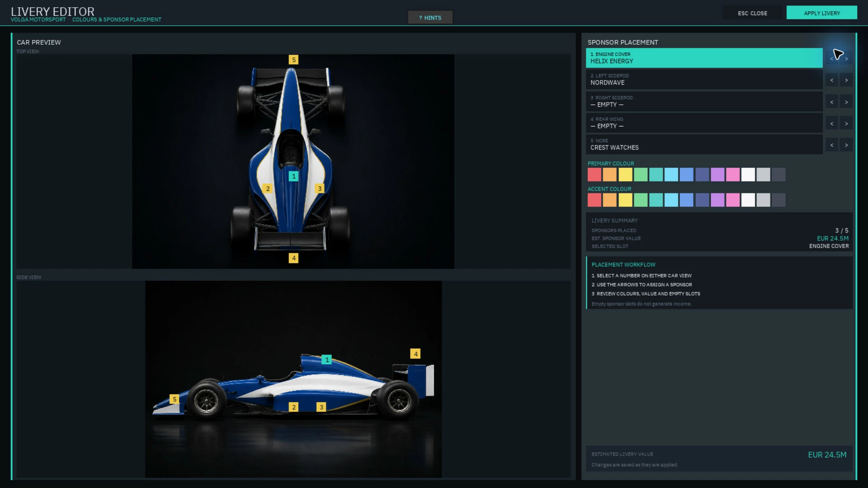This screenshot has width=868, height=488.
Task: Select the Left Sidepod Nordwave slot
Action: click(x=704, y=80)
